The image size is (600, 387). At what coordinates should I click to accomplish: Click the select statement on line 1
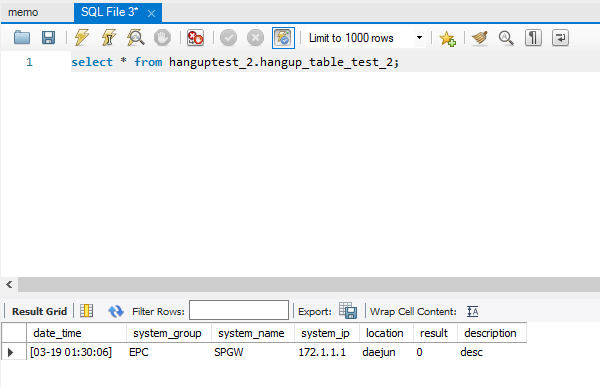click(235, 62)
